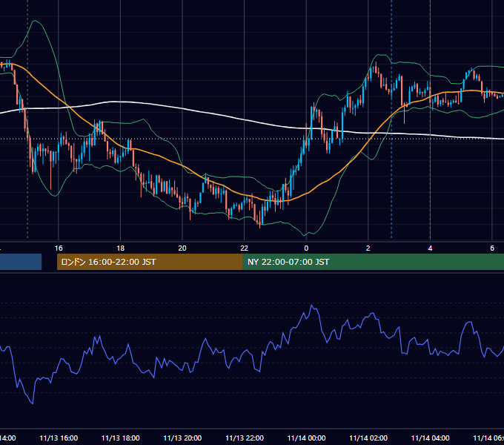This screenshot has height=445, width=504.
Task: Click the 11/13 22:00 time label
Action: [x=245, y=438]
